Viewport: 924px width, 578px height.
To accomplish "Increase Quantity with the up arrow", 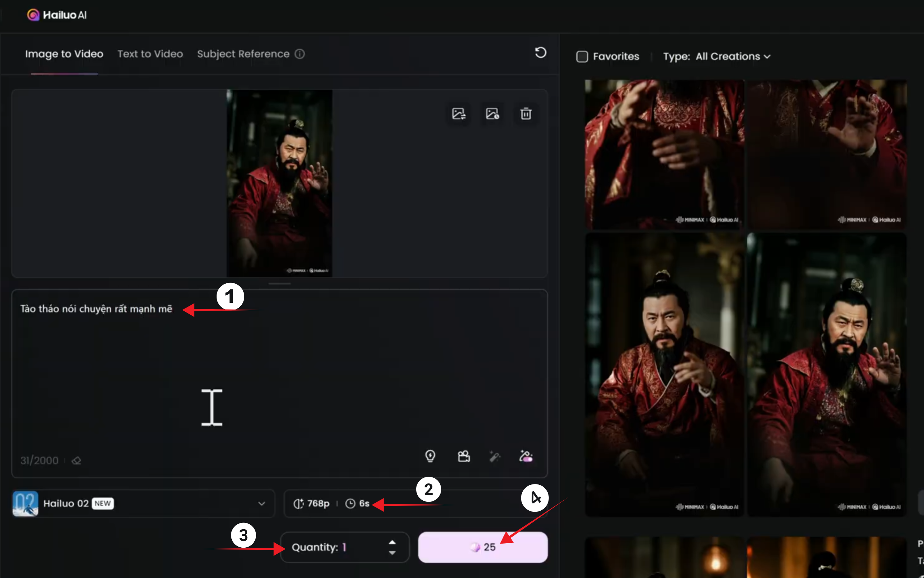I will click(x=392, y=542).
